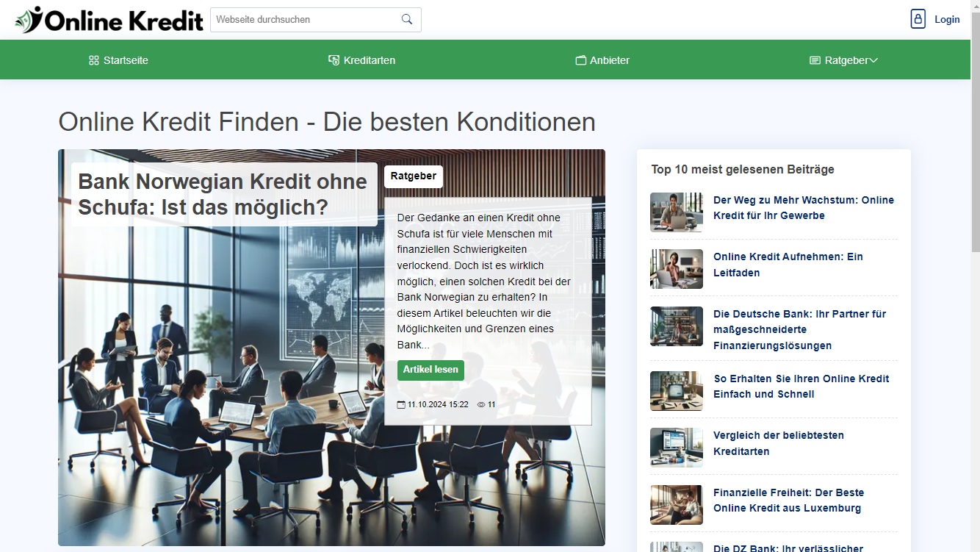Image resolution: width=980 pixels, height=552 pixels.
Task: Click the grid icon beside Startseite
Action: (93, 60)
